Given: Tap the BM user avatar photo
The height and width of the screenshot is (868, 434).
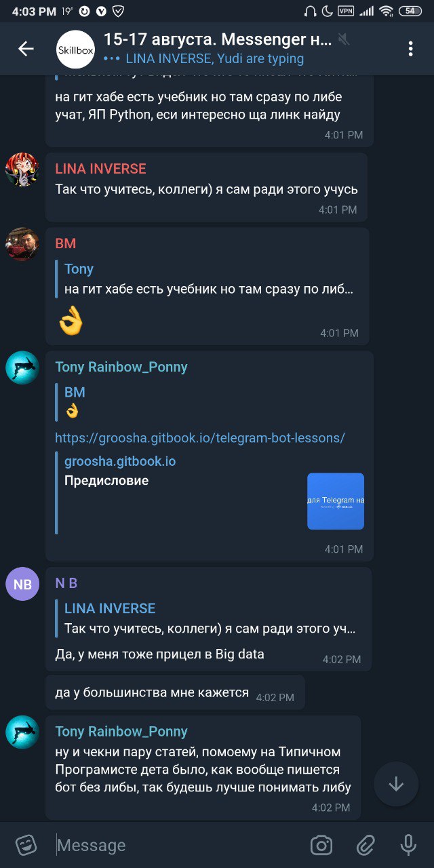Looking at the screenshot, I should [x=22, y=244].
